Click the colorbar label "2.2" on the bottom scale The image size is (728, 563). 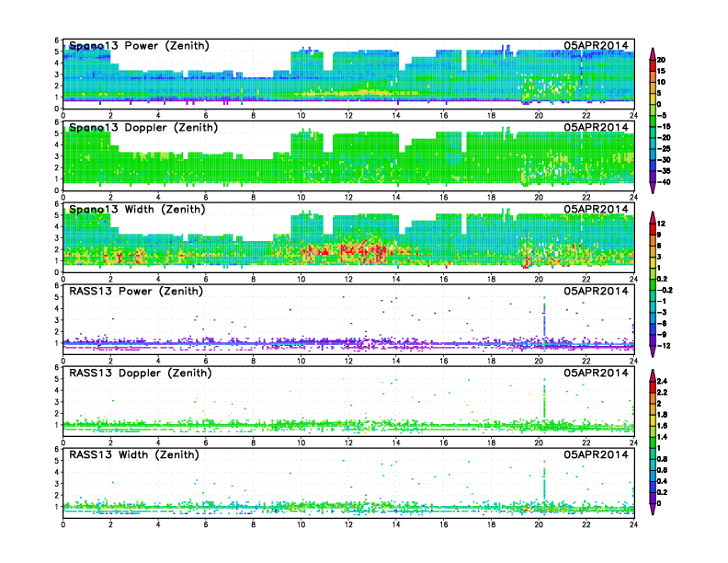pos(662,392)
